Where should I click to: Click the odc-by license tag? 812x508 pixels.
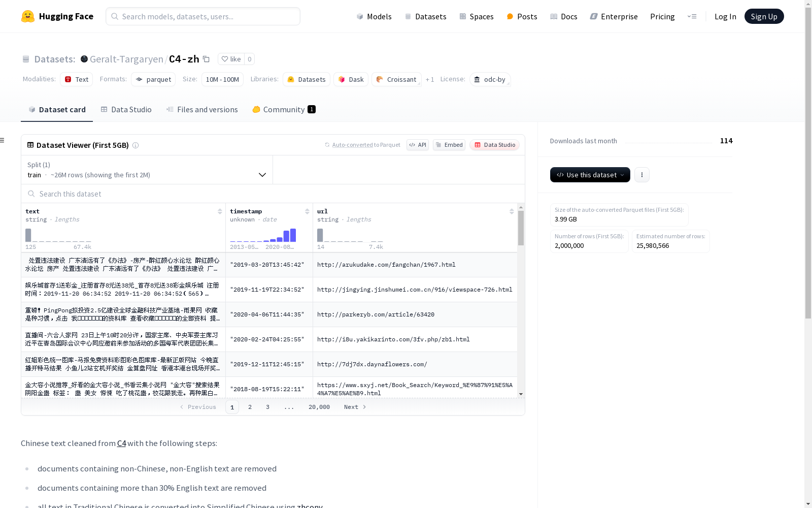coord(490,79)
